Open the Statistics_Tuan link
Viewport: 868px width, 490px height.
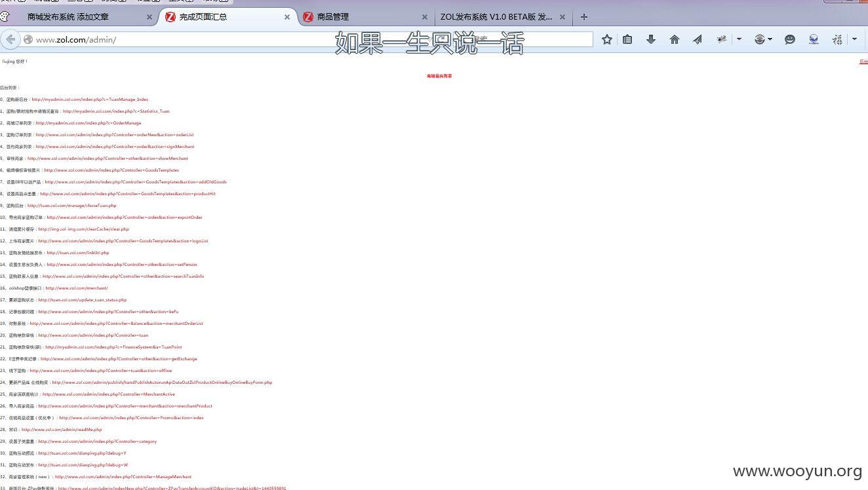pyautogui.click(x=116, y=111)
